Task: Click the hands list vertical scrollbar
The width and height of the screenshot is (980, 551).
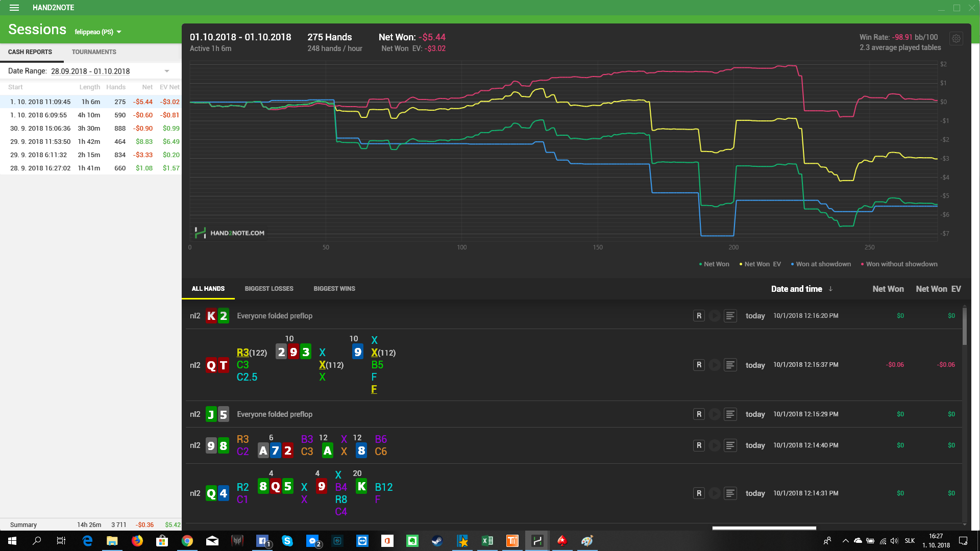Action: pos(964,325)
